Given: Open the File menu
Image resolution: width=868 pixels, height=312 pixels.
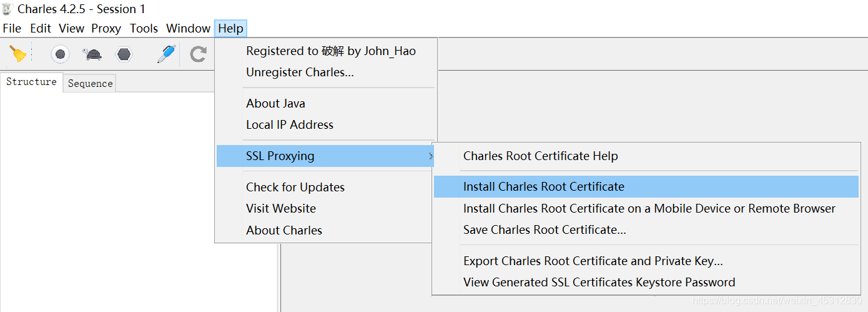Looking at the screenshot, I should (12, 28).
